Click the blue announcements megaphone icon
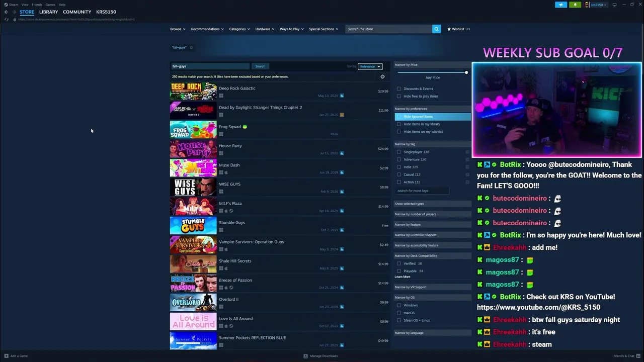 click(561, 5)
